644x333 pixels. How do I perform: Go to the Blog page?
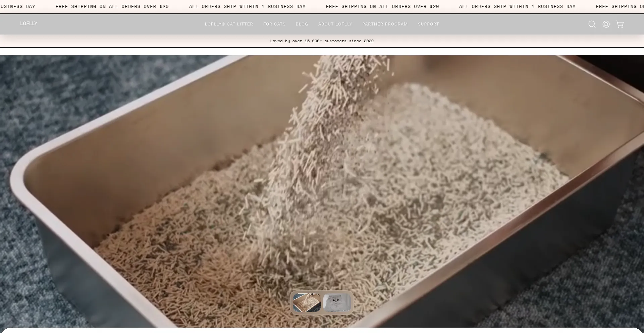(302, 24)
